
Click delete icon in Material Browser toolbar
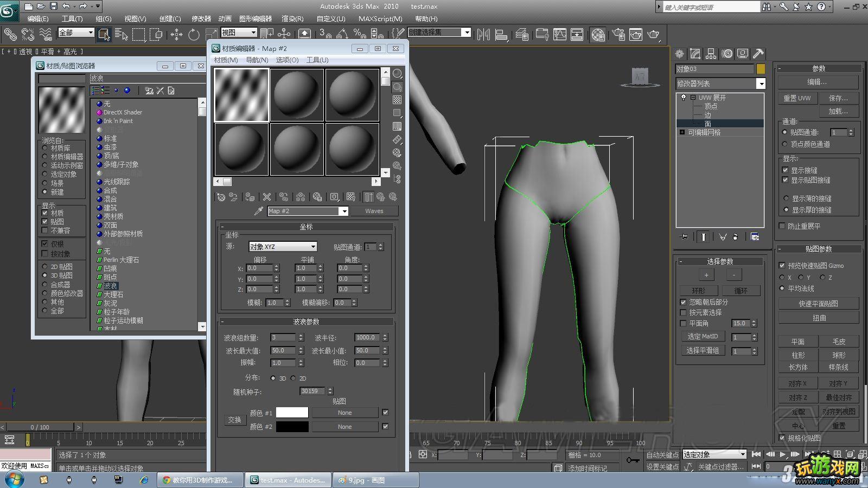tap(160, 91)
